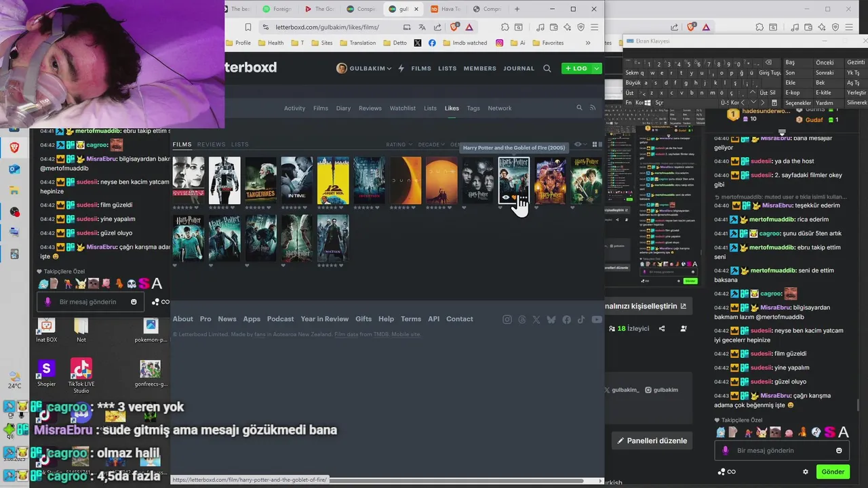Open a new browser tab with plus
This screenshot has height=488, width=868.
(517, 9)
